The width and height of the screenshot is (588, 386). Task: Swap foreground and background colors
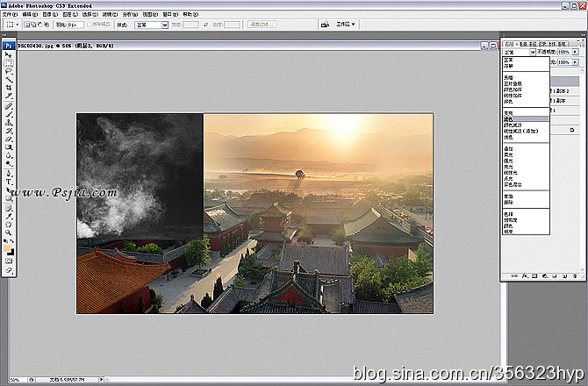pos(12,241)
